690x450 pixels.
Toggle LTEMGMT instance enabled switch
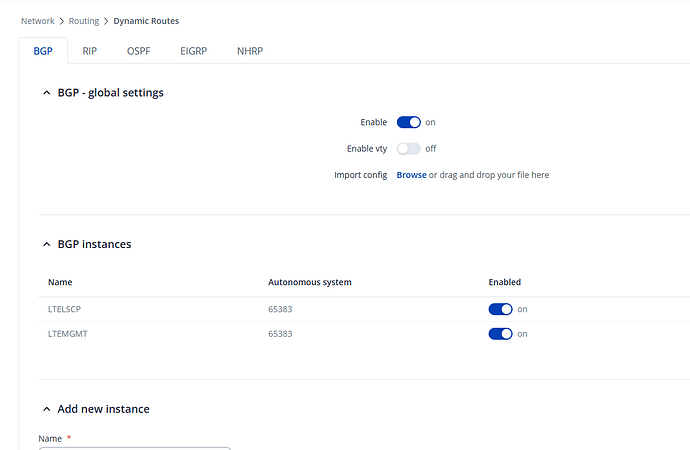pyautogui.click(x=500, y=334)
